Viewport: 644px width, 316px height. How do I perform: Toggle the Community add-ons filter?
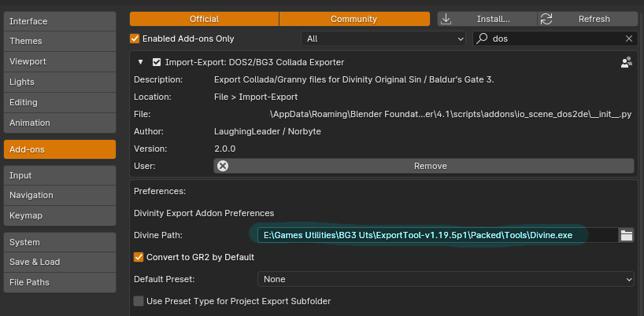354,19
